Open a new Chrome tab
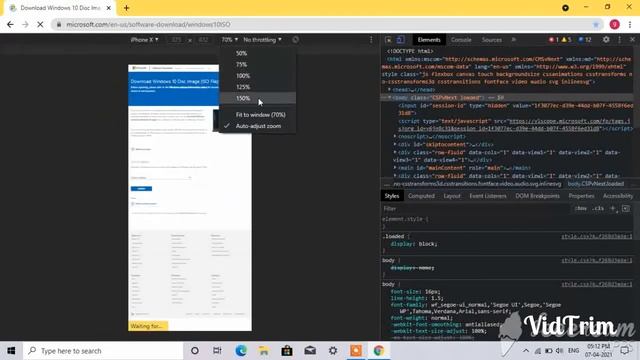The width and height of the screenshot is (640, 360). pyautogui.click(x=126, y=8)
